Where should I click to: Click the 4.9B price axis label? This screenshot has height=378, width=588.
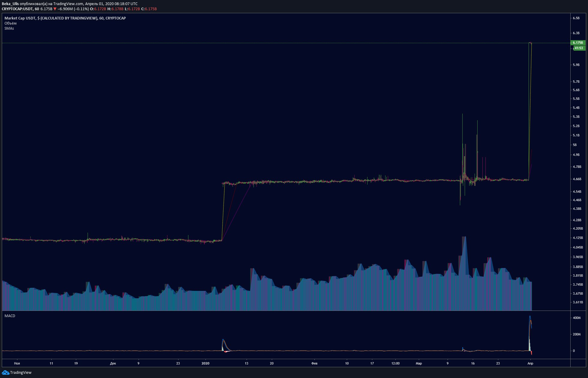click(x=576, y=155)
